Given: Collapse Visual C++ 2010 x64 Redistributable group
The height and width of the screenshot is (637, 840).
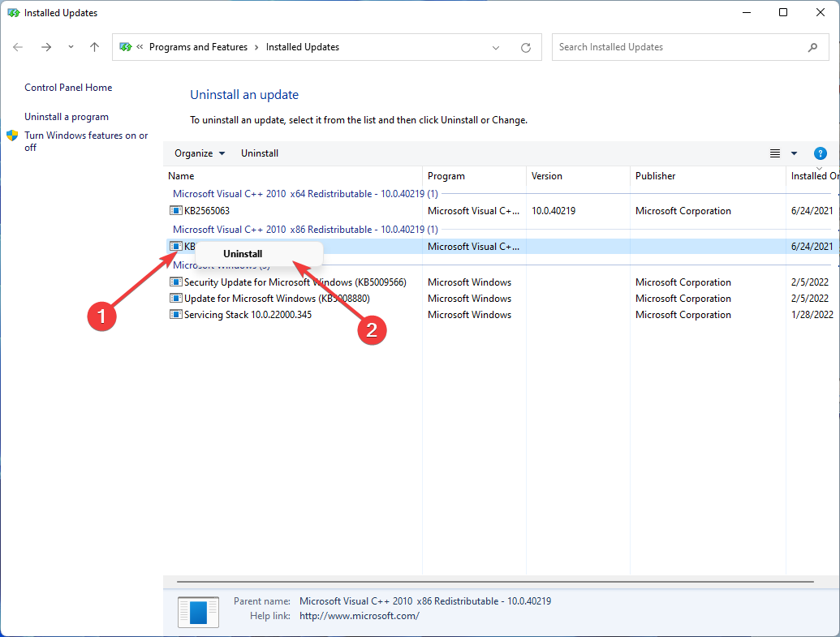Looking at the screenshot, I should point(305,194).
